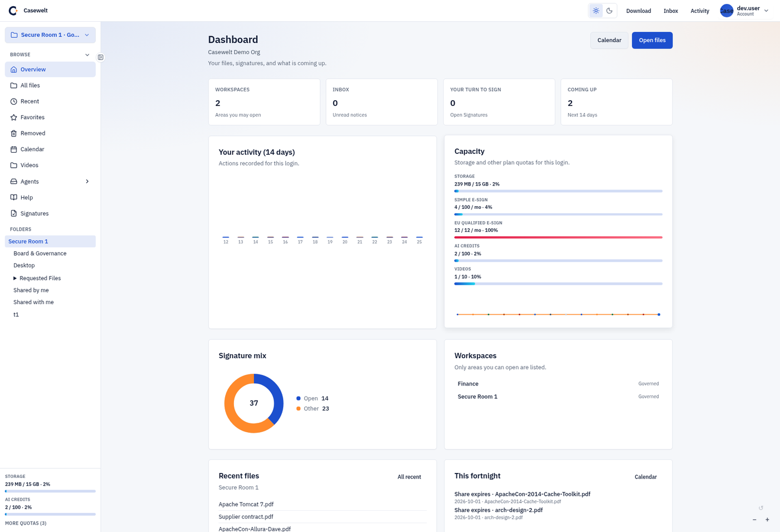Open Overview via its home icon

(x=14, y=70)
